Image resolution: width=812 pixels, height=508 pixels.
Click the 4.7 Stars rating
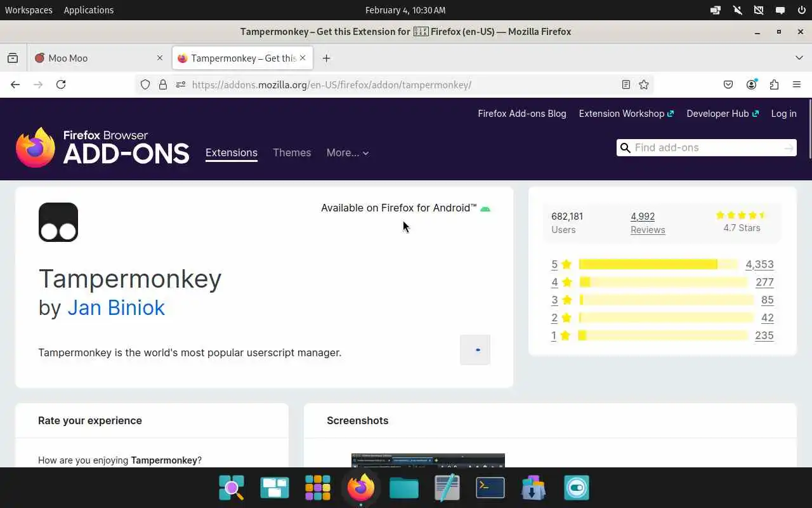[x=742, y=222]
